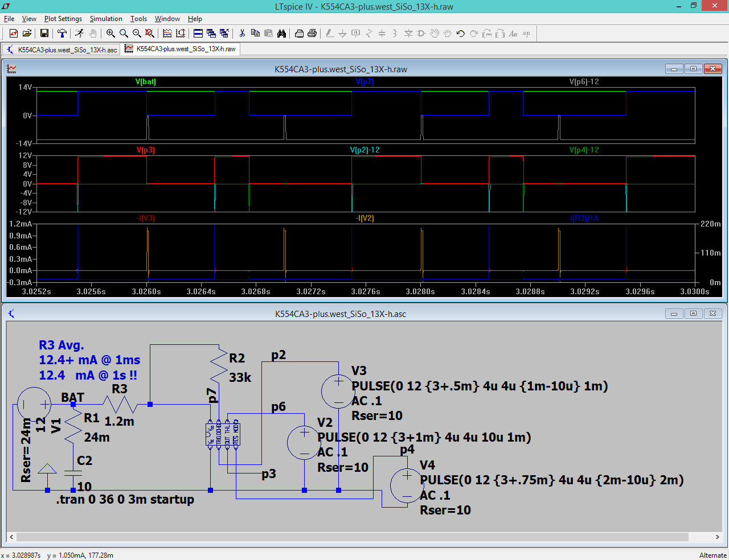Maximize the waveform .raw plot window
The image size is (729, 560).
coord(693,69)
